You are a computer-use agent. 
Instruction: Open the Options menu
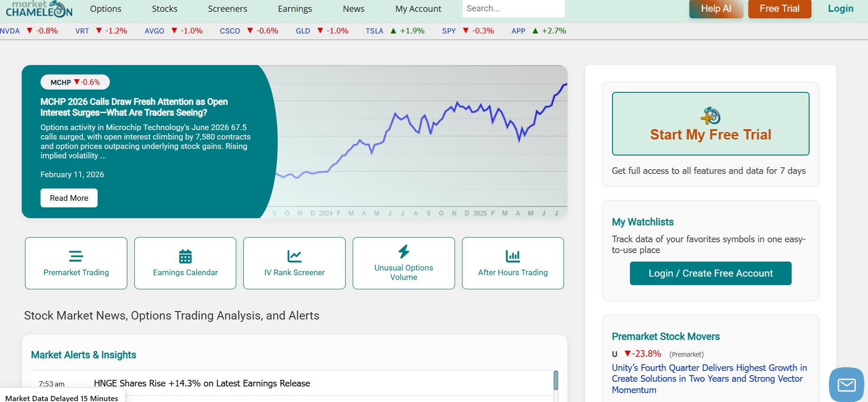click(x=106, y=9)
